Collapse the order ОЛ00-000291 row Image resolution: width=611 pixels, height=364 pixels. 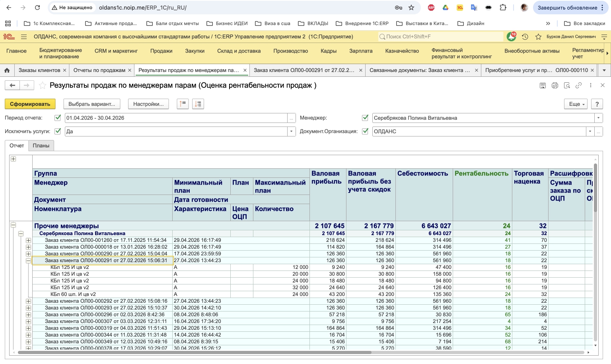28,261
